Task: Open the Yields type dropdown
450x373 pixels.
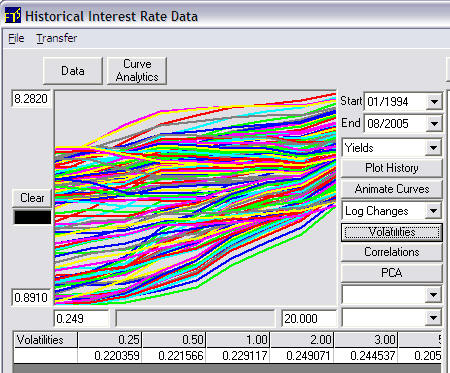Action: (x=433, y=148)
